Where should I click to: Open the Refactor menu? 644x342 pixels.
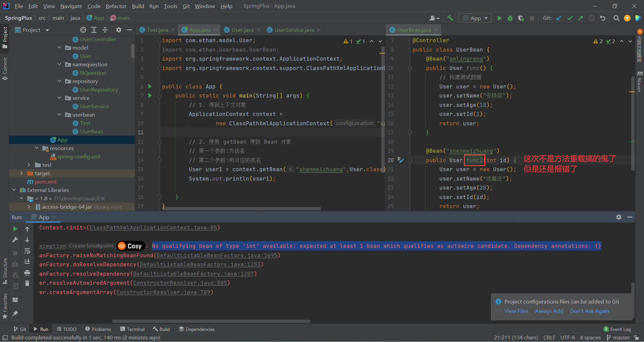116,6
